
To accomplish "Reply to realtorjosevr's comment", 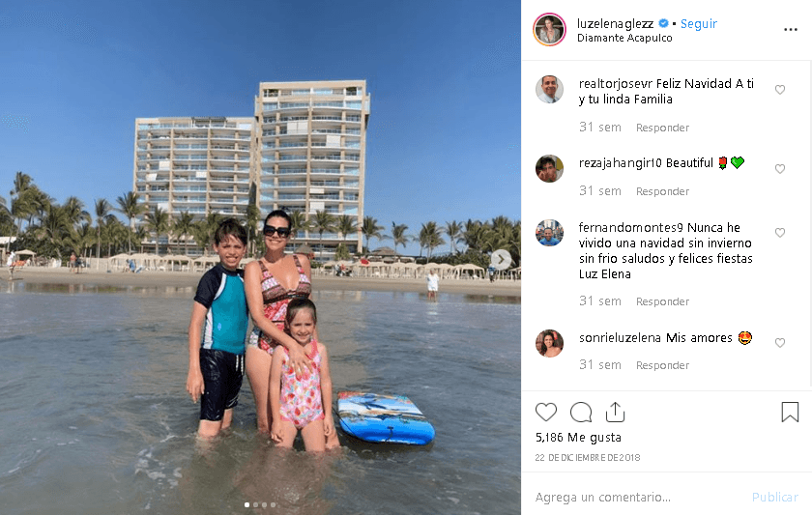I will [x=662, y=128].
